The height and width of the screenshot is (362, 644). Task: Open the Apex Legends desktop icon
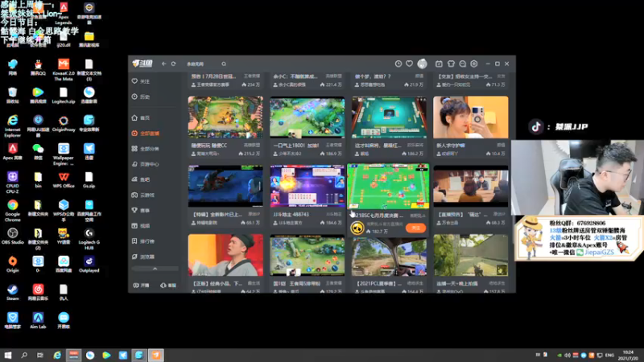[64, 13]
